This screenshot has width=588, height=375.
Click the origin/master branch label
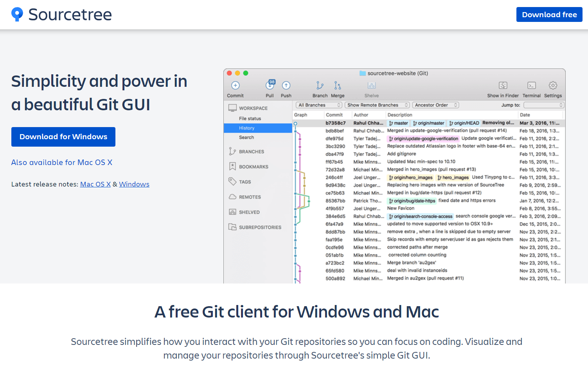point(428,123)
